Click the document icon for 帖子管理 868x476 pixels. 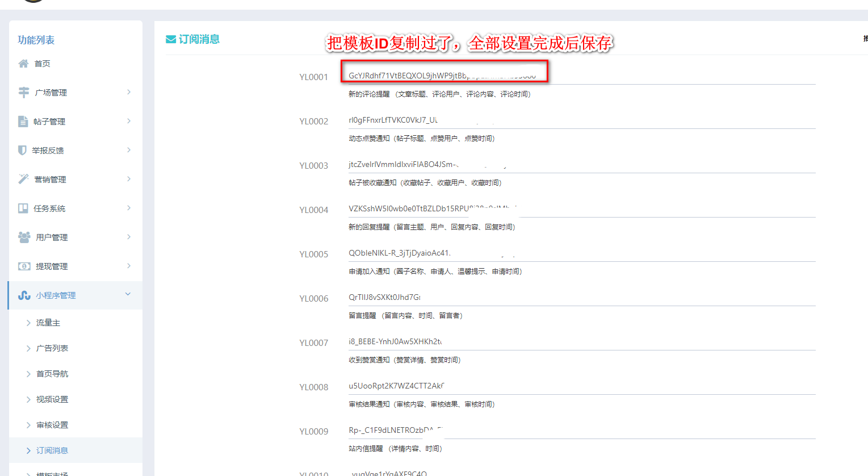point(23,121)
